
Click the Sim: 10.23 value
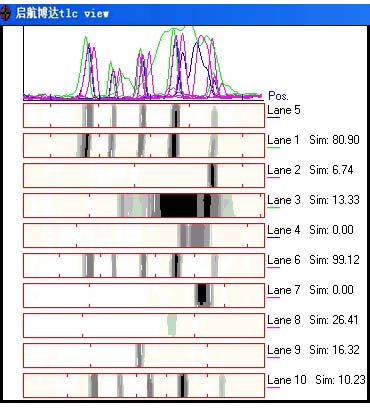click(x=340, y=380)
